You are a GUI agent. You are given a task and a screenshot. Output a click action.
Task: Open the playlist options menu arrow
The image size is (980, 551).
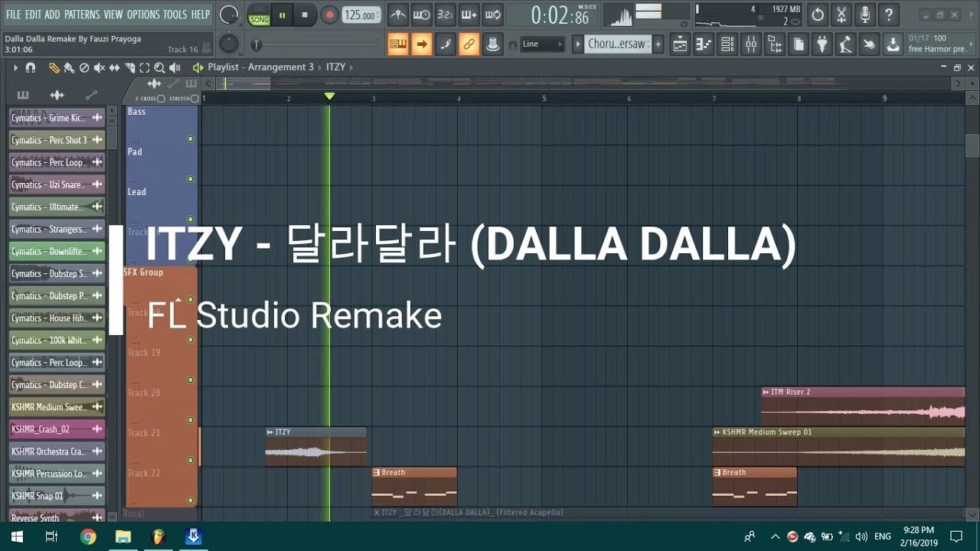tap(15, 67)
